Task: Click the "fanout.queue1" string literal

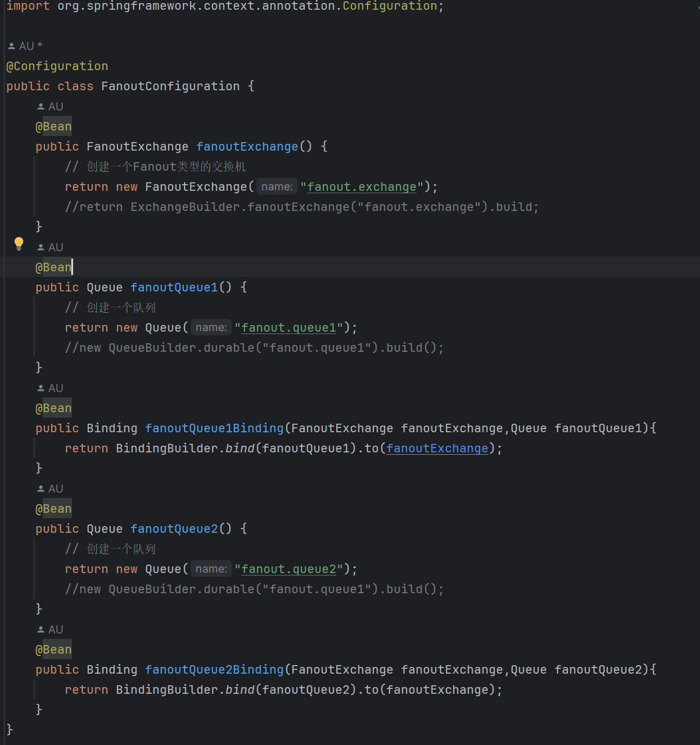Action: (x=289, y=327)
